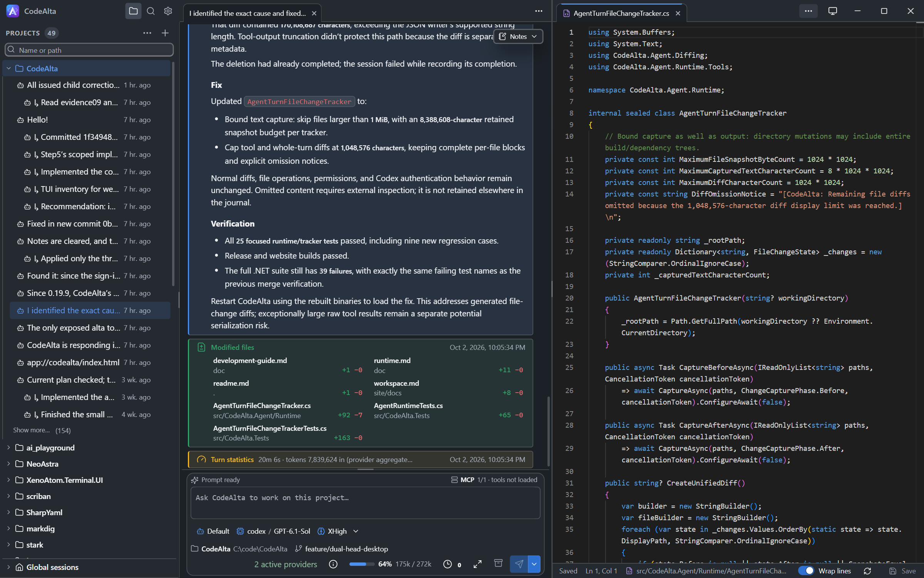Close the chat session tab
This screenshot has height=578, width=924.
click(314, 13)
